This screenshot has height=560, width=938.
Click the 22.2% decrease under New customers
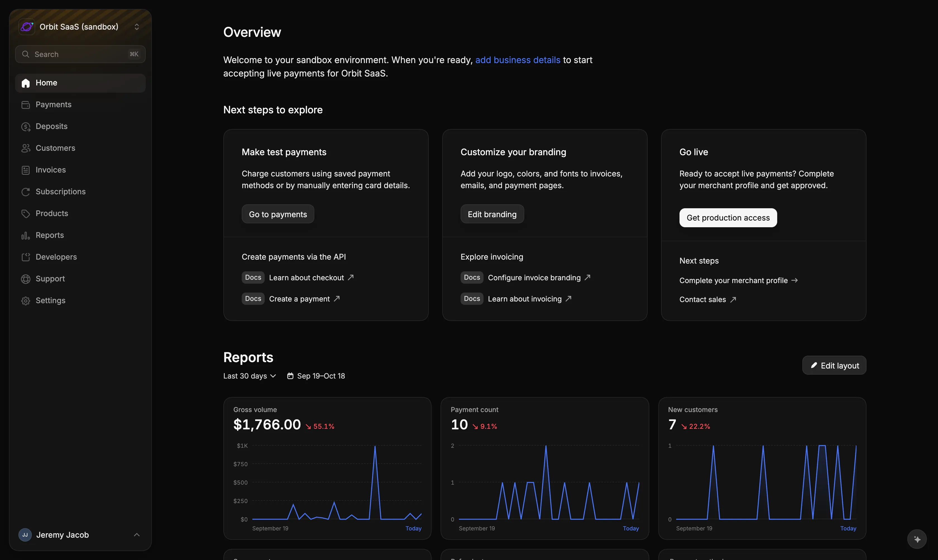(695, 426)
